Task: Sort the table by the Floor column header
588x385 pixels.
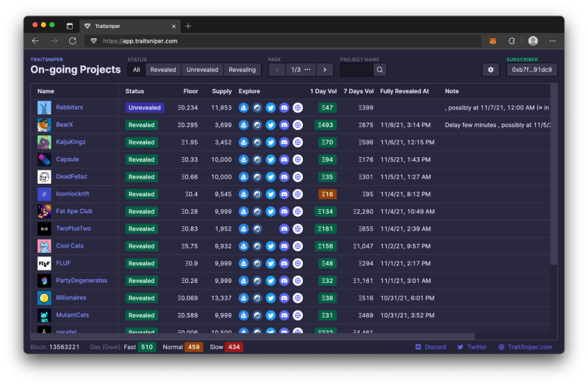Action: (190, 91)
